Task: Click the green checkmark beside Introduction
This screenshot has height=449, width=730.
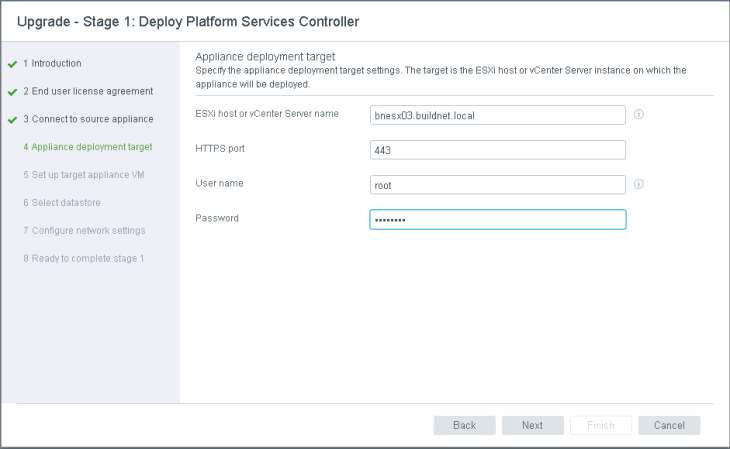Action: click(12, 64)
